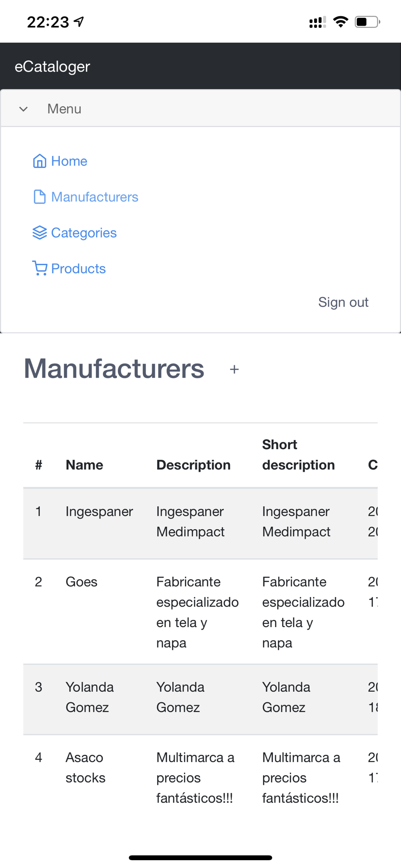Select the Asaco stocks name cell
401x868 pixels.
(85, 767)
